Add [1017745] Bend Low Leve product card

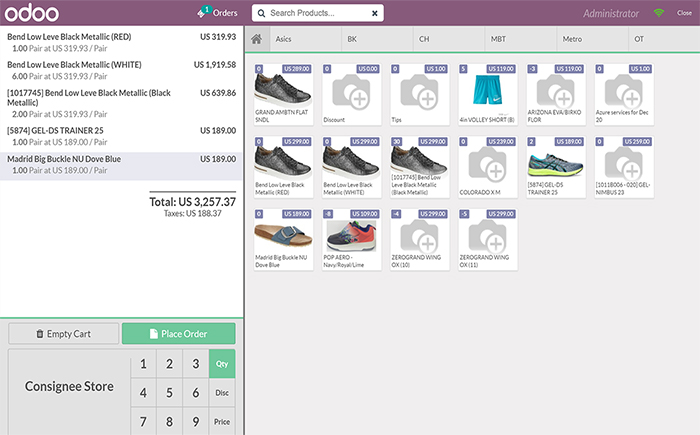tap(420, 167)
